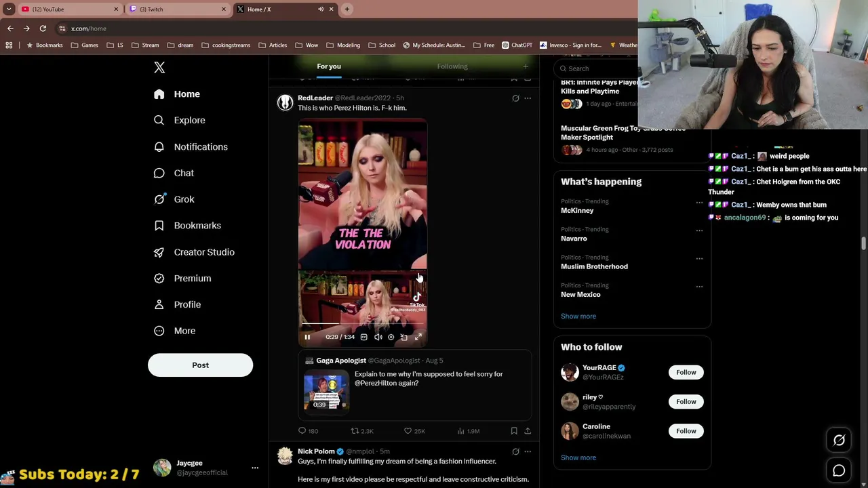868x488 pixels.
Task: Pause the RedLeader video
Action: (307, 337)
